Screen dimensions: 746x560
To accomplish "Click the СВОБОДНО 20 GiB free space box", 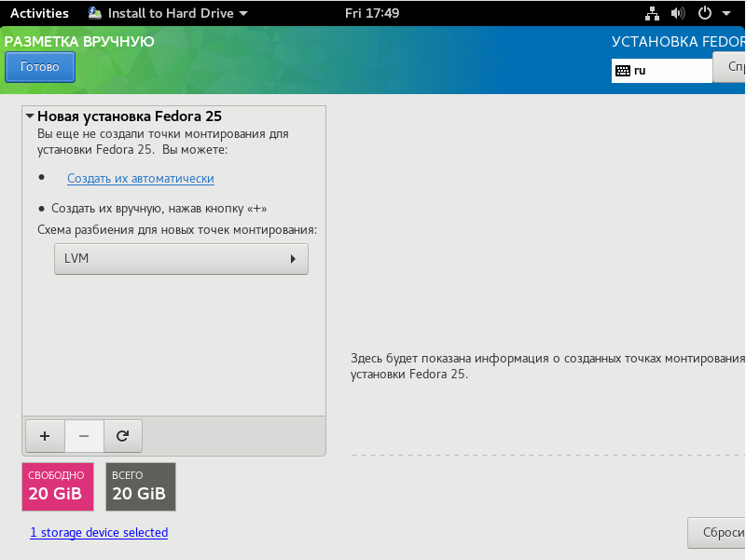I will [58, 486].
